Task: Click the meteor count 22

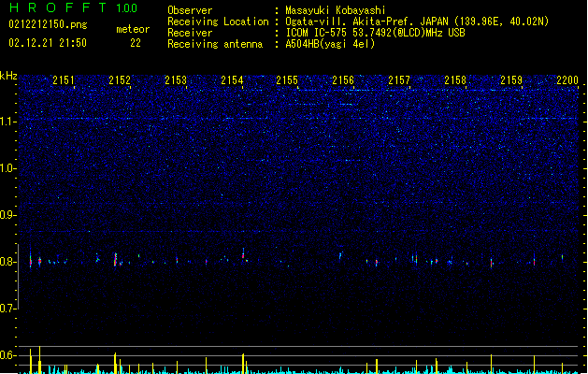Action: click(x=136, y=43)
